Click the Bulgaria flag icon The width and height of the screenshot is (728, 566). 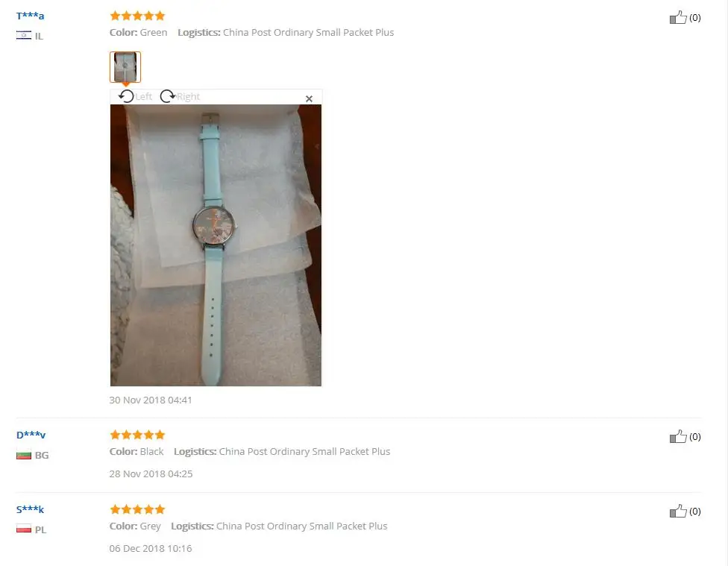click(x=24, y=455)
